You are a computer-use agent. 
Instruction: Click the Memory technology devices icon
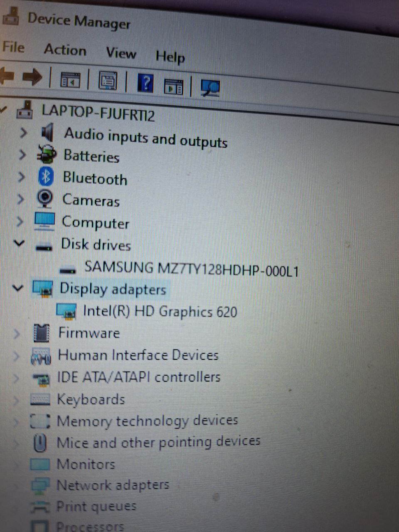pyautogui.click(x=40, y=421)
